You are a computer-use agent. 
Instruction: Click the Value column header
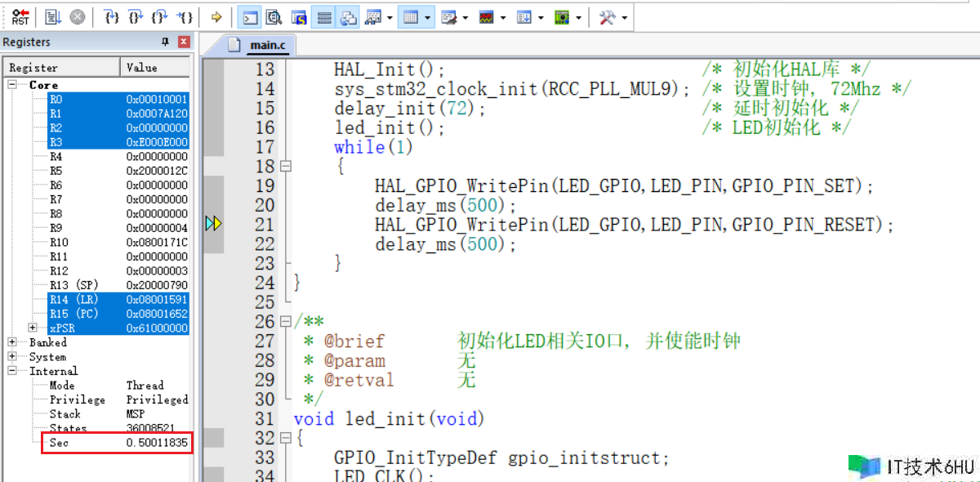155,67
